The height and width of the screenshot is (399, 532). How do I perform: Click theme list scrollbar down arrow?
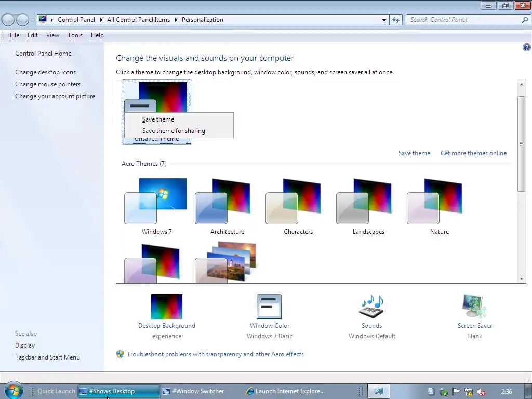click(x=522, y=279)
